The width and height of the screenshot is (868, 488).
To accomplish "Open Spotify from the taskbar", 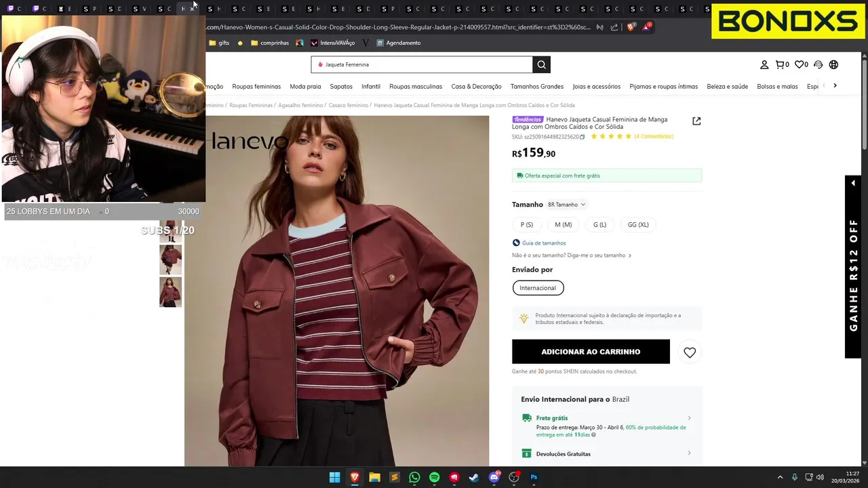I will 434,477.
